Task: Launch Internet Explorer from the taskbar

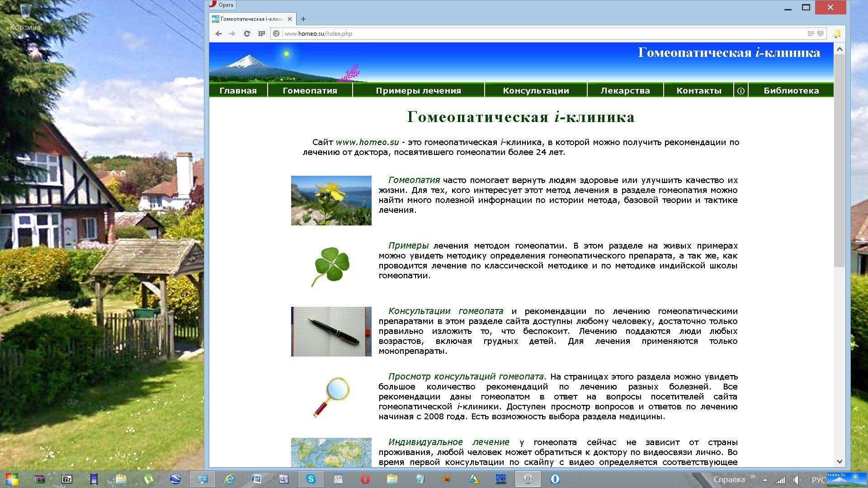Action: [x=230, y=479]
